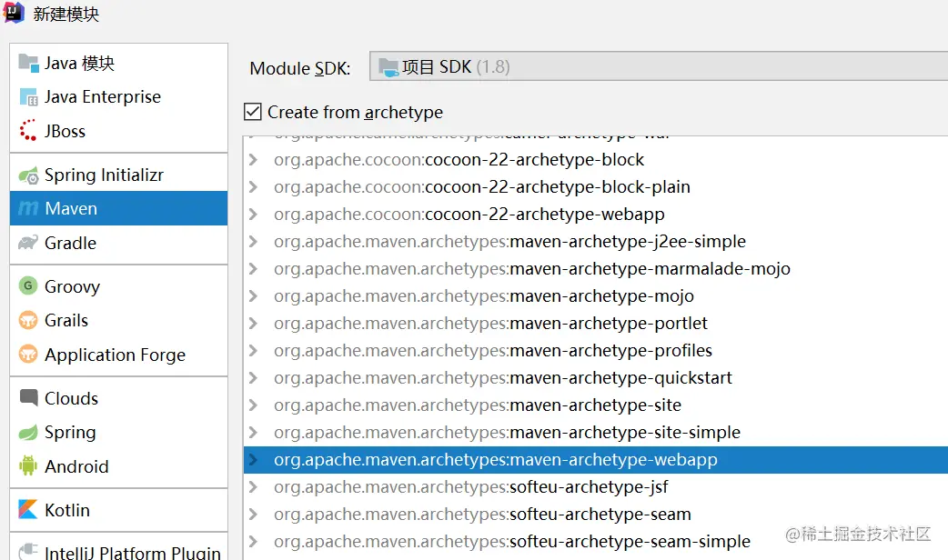
Task: Select Kotlin module type
Action: pyautogui.click(x=118, y=510)
